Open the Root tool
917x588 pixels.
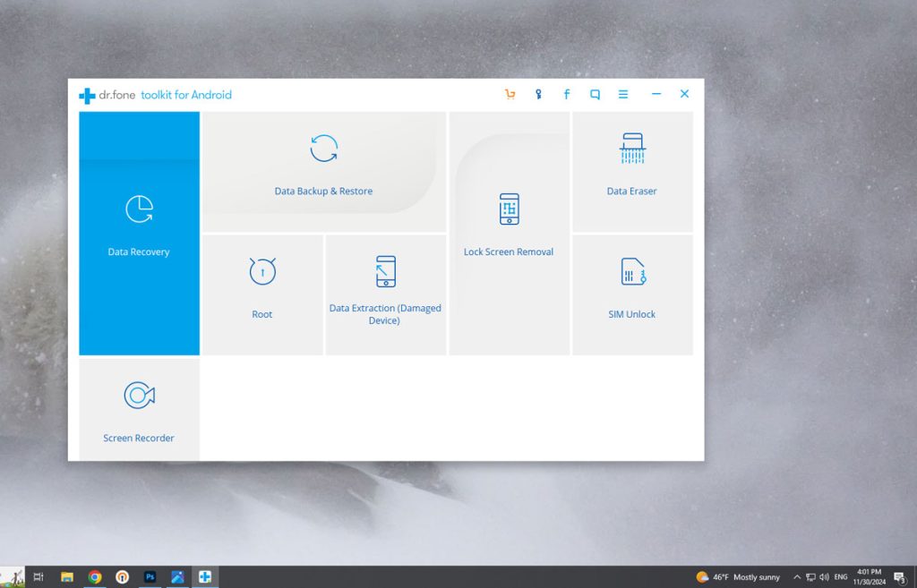tap(261, 294)
